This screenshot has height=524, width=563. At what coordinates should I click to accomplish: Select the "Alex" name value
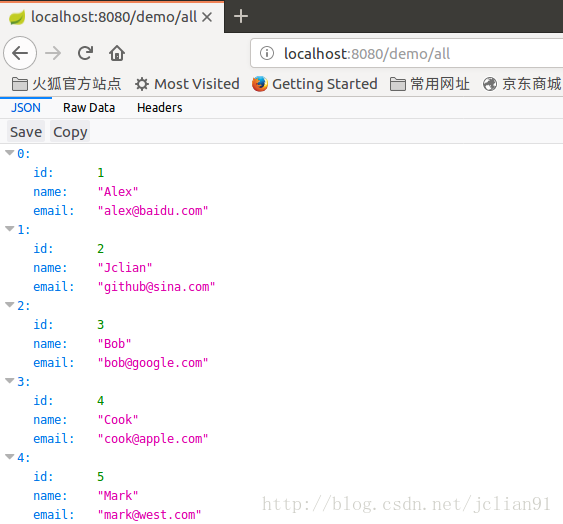pos(118,192)
